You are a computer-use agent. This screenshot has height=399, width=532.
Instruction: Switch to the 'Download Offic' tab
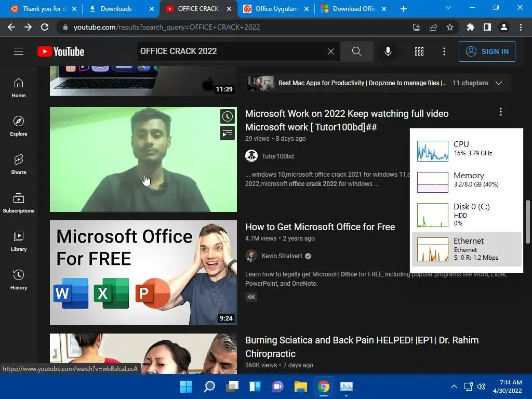pyautogui.click(x=354, y=9)
